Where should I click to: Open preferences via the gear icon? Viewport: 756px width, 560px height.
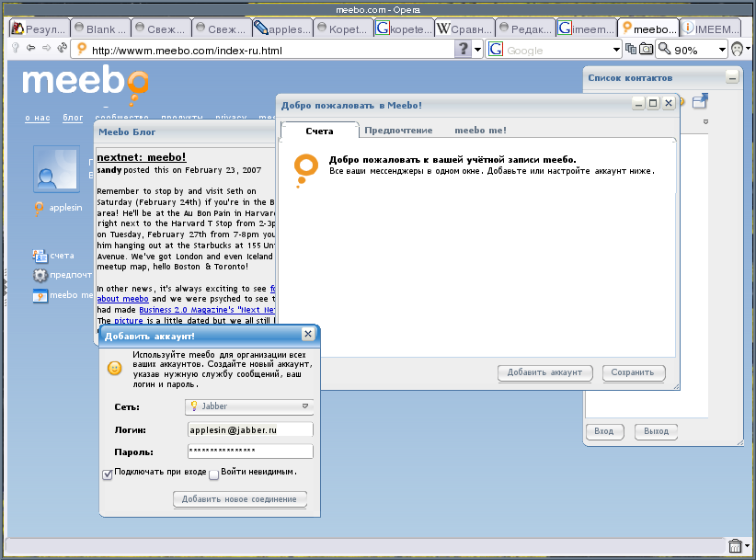click(40, 275)
